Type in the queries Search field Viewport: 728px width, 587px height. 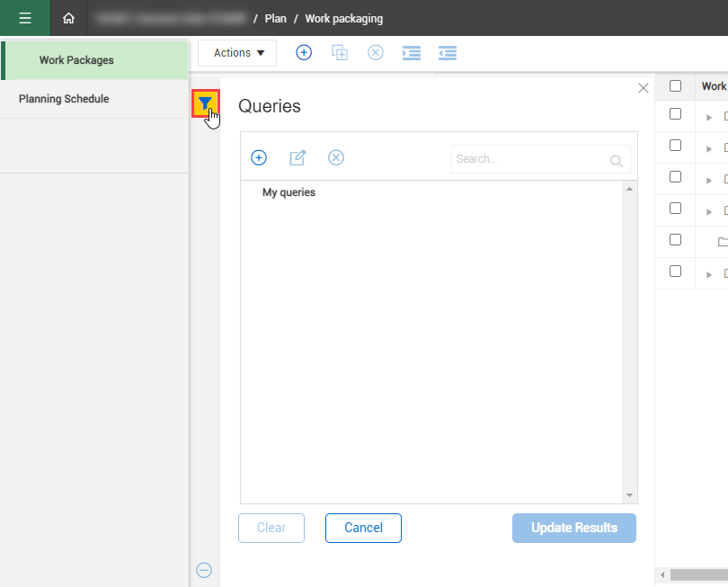530,159
